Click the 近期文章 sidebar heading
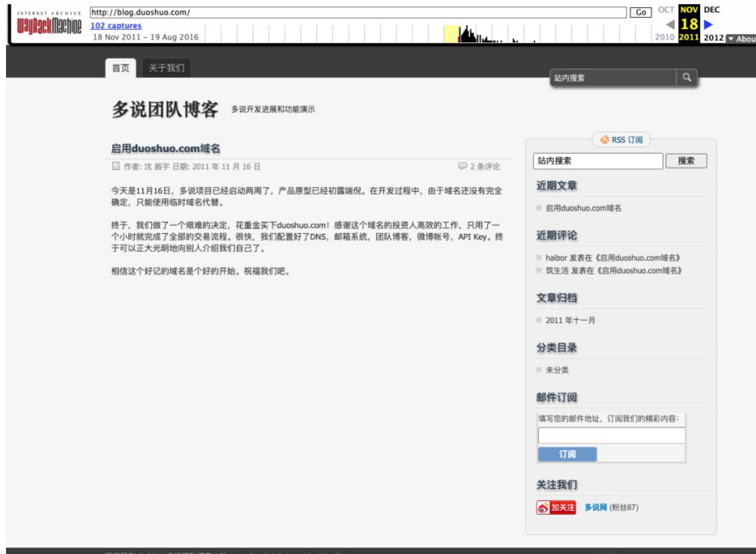The image size is (756, 554). pos(557,186)
